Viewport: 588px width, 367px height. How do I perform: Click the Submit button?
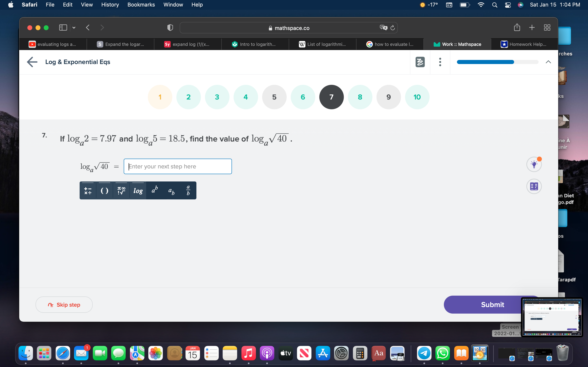click(493, 304)
